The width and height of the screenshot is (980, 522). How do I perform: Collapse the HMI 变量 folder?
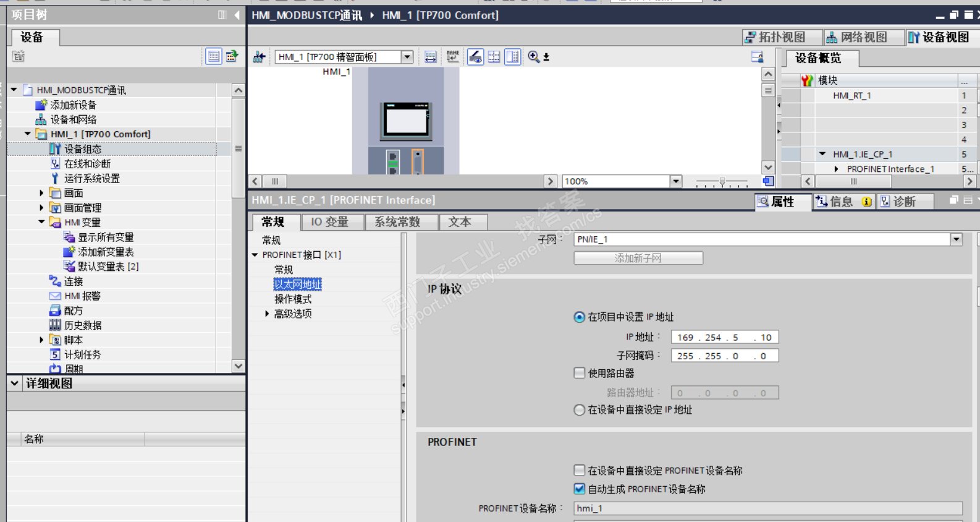[41, 223]
